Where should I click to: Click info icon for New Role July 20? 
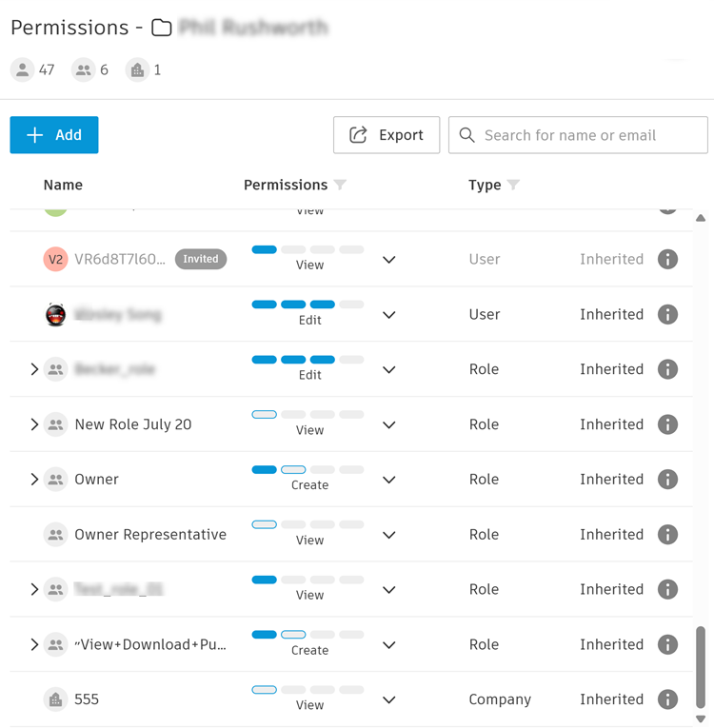coord(667,424)
